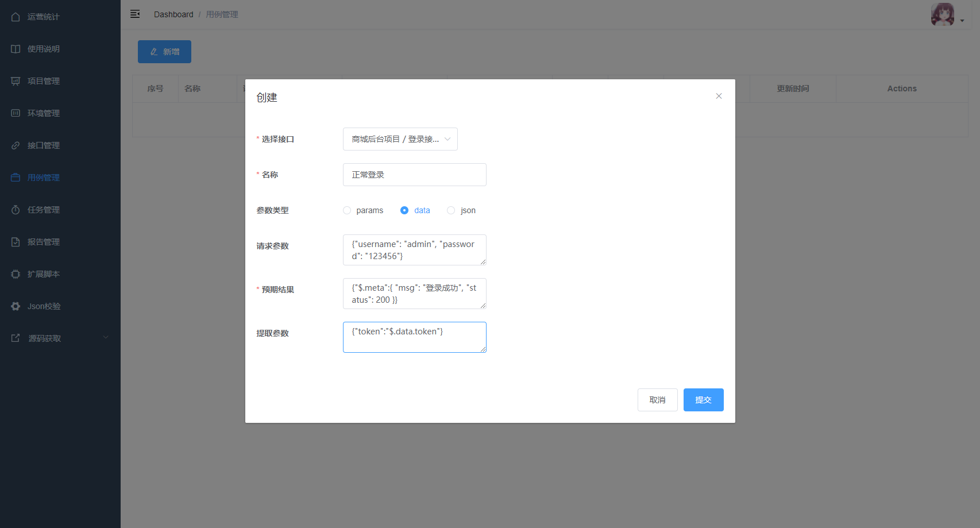The width and height of the screenshot is (980, 528).
Task: Click the Dashboard breadcrumb link
Action: click(173, 14)
